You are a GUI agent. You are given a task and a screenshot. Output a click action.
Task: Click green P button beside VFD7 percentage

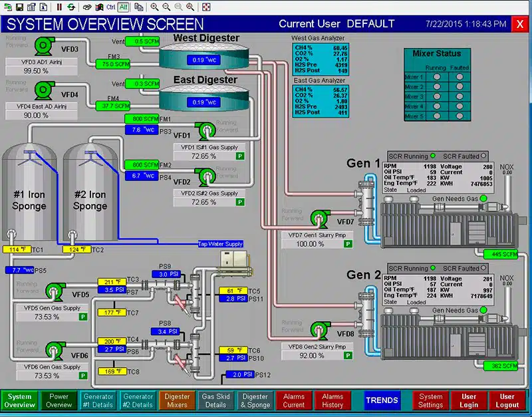click(x=348, y=244)
